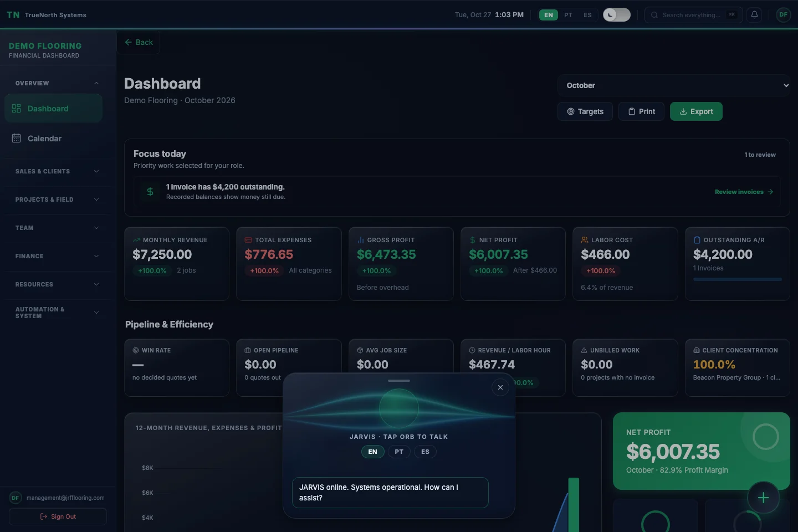Click the Avg Job Size box icon

coord(360,350)
